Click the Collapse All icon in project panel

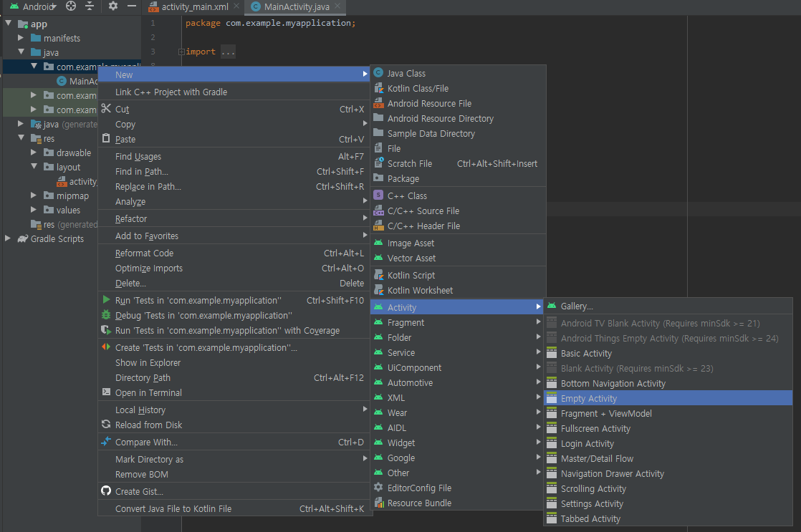coord(90,6)
